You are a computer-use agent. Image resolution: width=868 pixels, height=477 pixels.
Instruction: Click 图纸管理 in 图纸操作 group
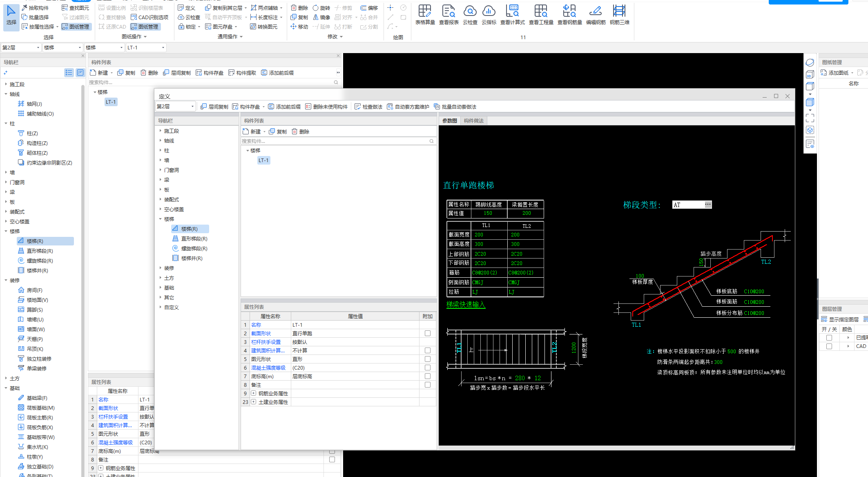coord(145,27)
